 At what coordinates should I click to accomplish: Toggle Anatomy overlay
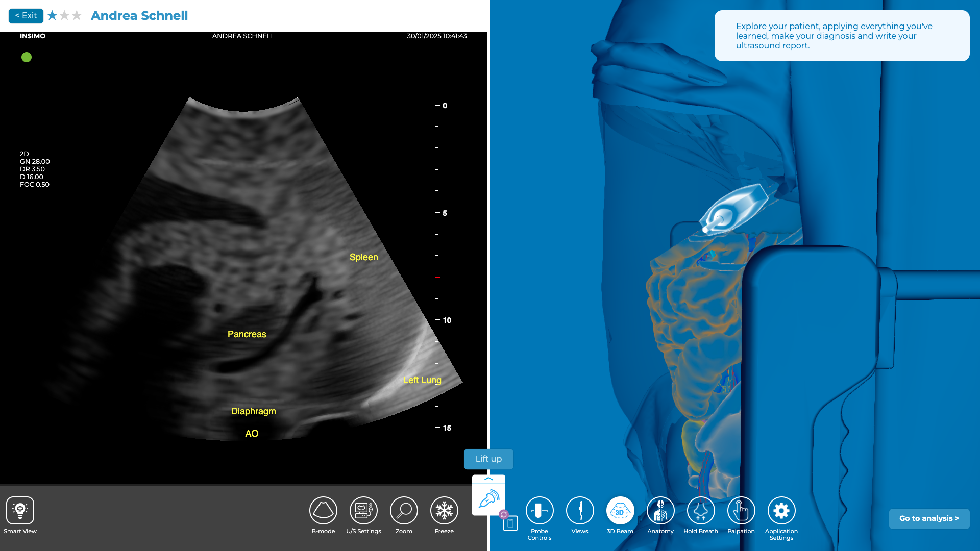(660, 510)
